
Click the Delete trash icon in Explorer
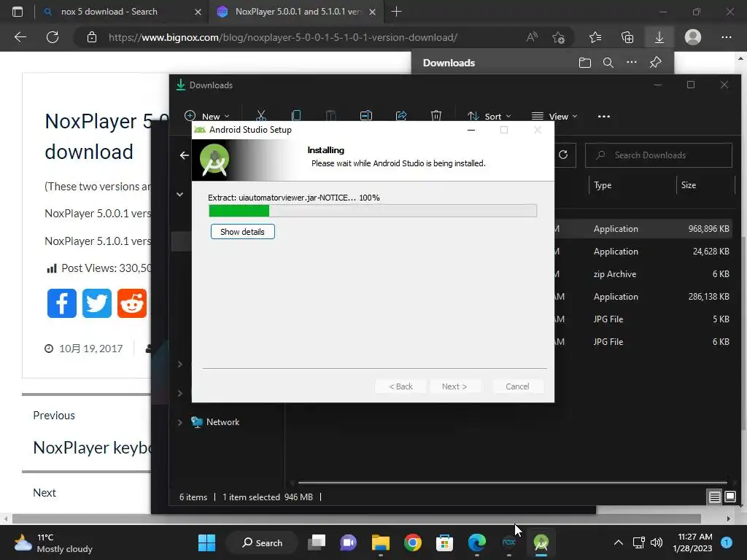[436, 116]
